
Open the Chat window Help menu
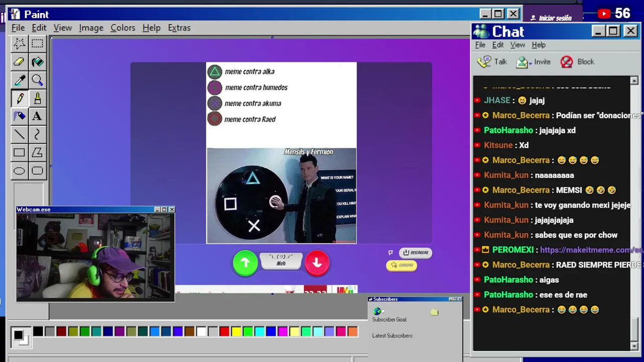tap(538, 45)
